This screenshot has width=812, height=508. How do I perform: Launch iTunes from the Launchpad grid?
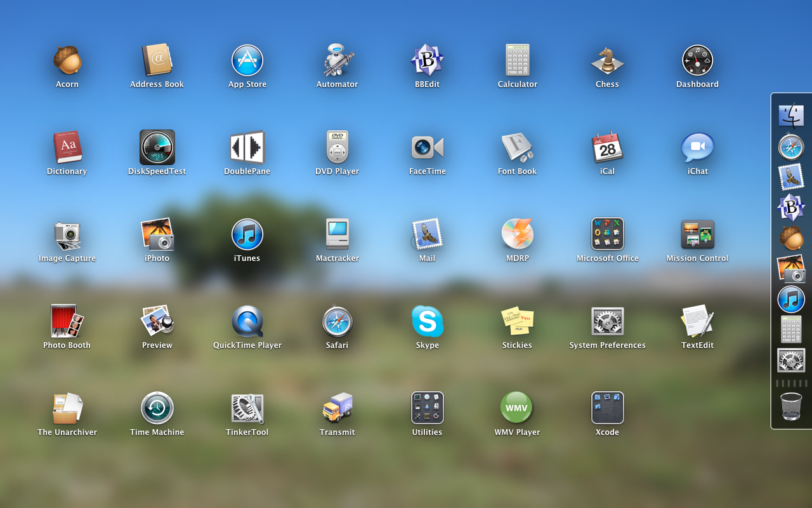coord(247,234)
